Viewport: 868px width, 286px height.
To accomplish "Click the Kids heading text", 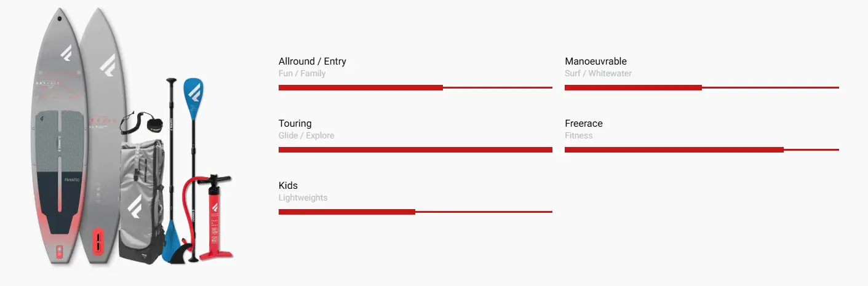I will pyautogui.click(x=288, y=186).
